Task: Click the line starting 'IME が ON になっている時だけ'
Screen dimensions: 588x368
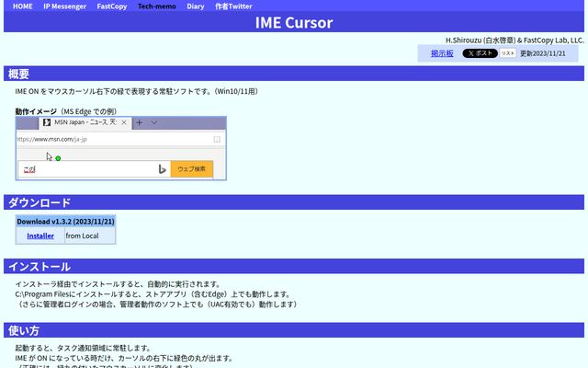Action: (125, 358)
